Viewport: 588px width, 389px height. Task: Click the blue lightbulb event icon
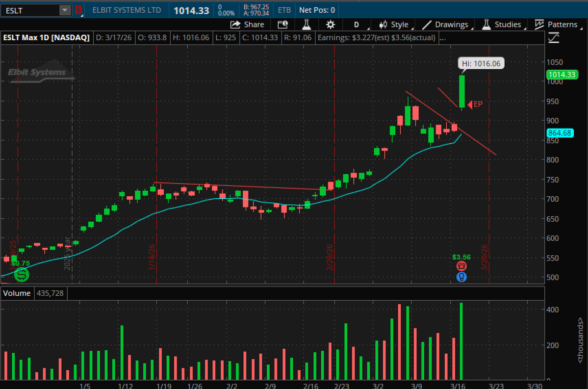click(461, 277)
